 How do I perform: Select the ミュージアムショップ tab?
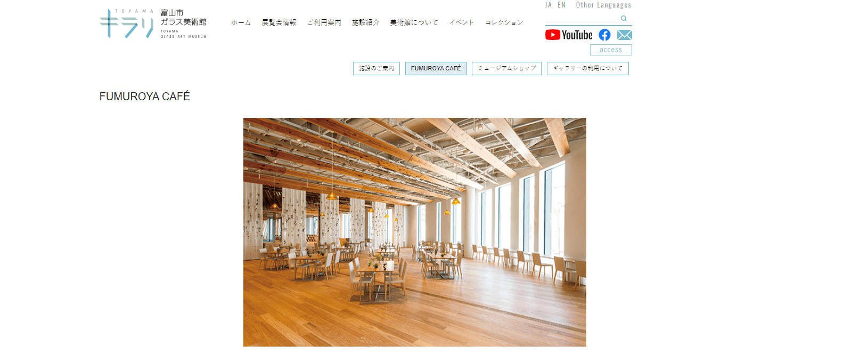[506, 68]
